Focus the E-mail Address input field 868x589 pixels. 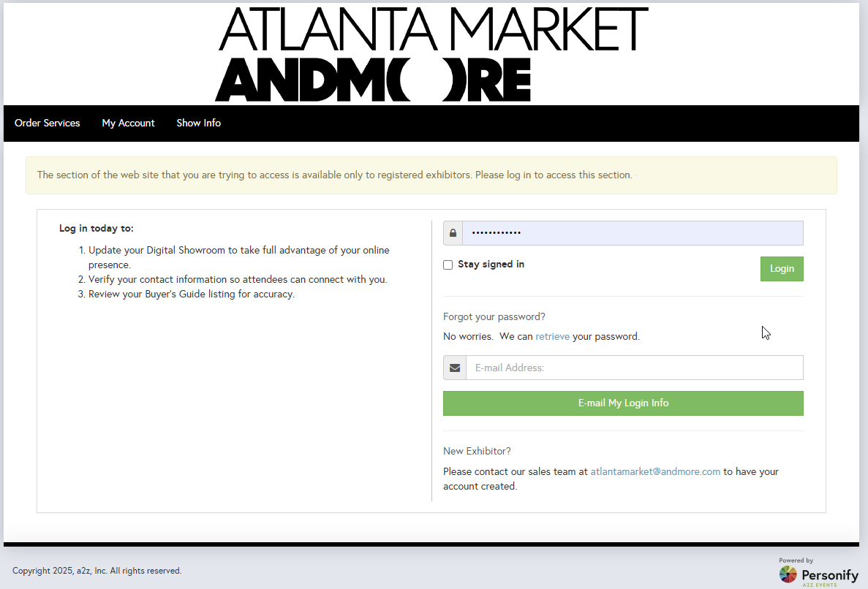click(635, 368)
